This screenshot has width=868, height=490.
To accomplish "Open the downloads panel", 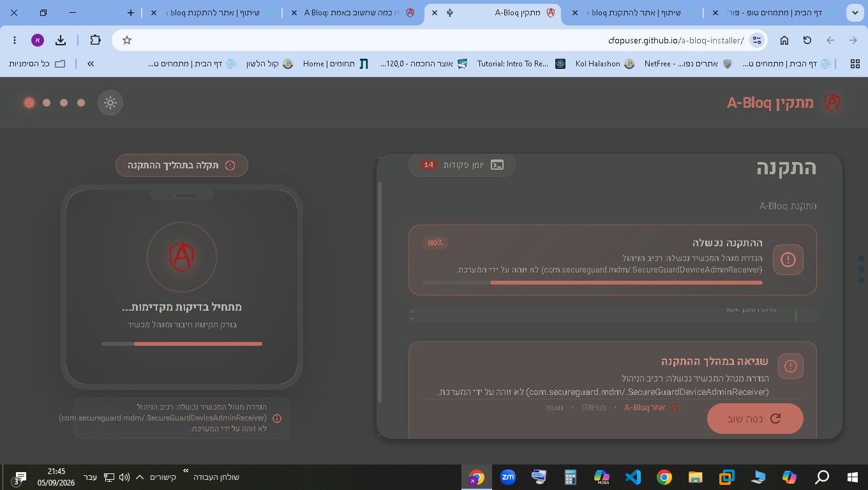I will click(61, 40).
